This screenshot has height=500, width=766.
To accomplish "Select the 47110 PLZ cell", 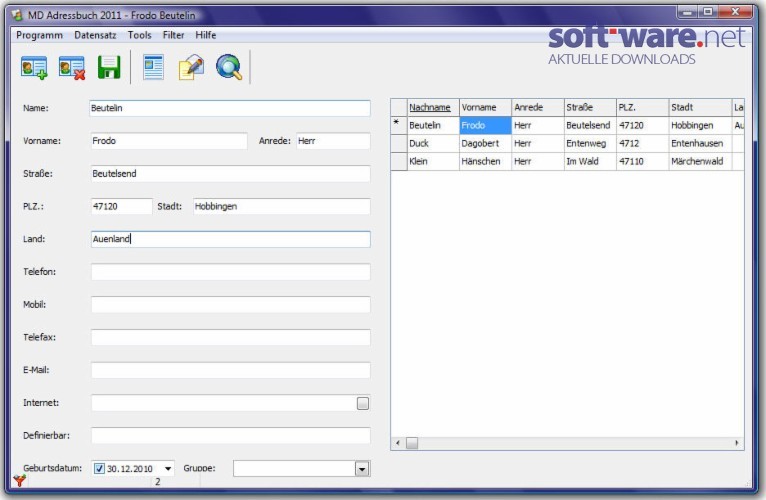I will pyautogui.click(x=642, y=162).
